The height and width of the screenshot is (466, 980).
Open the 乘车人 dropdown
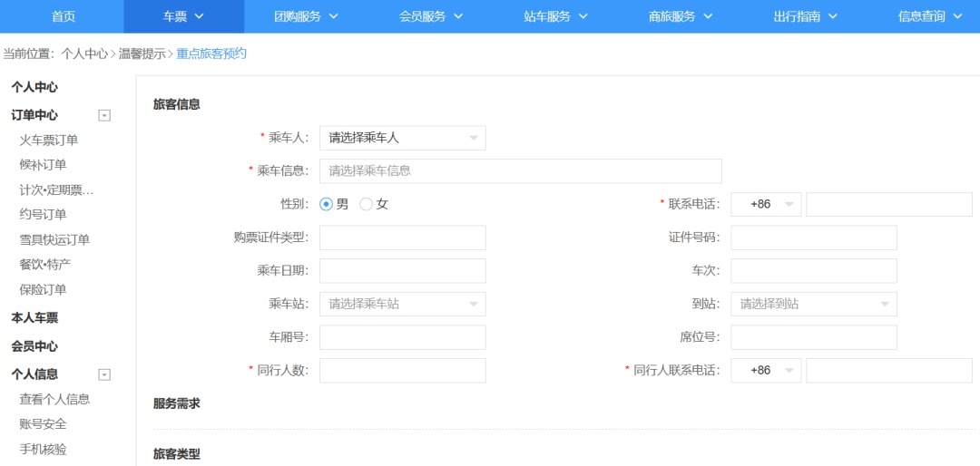click(x=402, y=138)
